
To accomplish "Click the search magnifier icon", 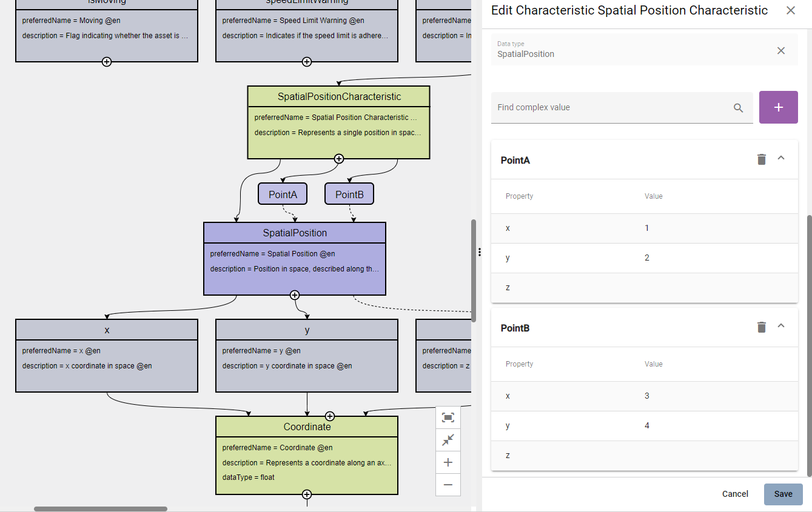I will pyautogui.click(x=738, y=108).
